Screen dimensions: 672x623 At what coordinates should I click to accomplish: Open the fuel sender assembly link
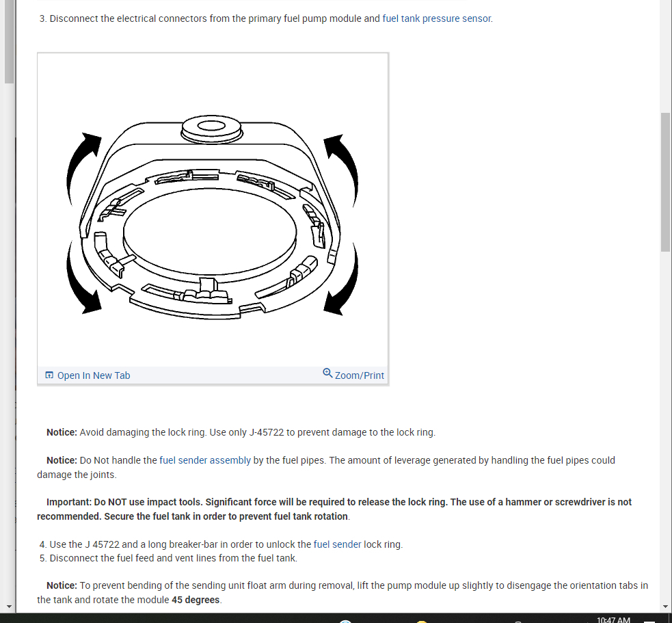[205, 460]
